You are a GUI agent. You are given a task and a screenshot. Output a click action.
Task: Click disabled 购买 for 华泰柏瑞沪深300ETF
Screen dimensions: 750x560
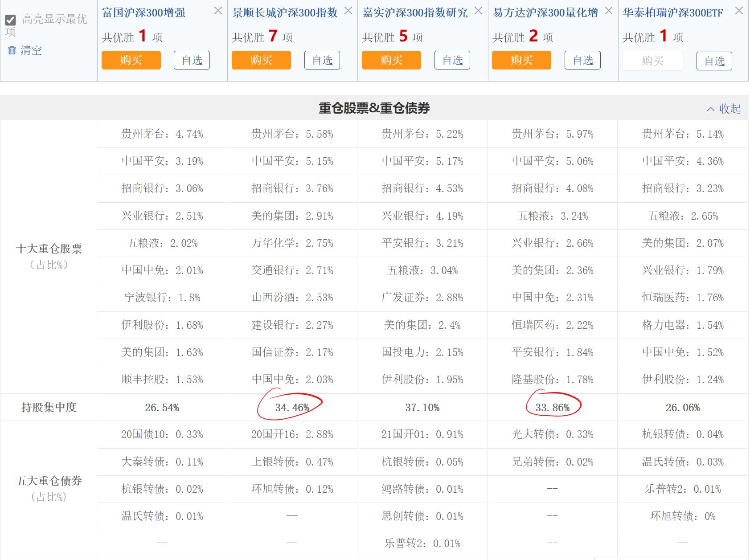(652, 61)
